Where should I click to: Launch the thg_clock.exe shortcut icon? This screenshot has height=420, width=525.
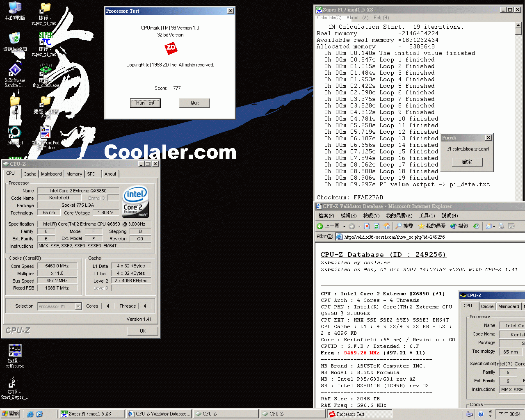point(46,70)
